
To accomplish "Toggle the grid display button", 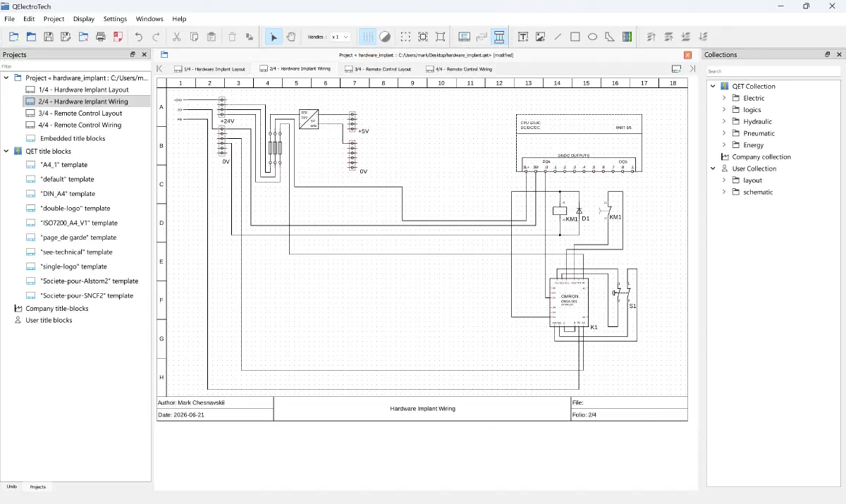I will pos(368,37).
